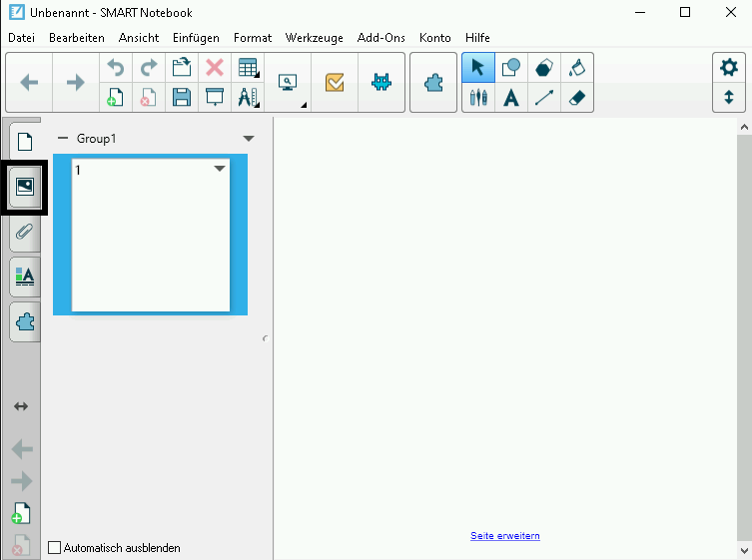Open the toolbar settings gear button

(728, 67)
